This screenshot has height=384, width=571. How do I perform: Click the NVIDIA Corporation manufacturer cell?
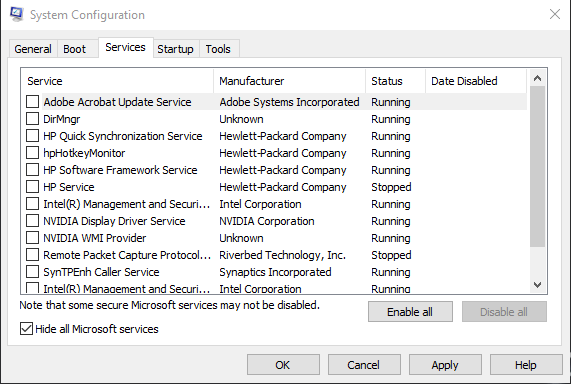(x=267, y=221)
